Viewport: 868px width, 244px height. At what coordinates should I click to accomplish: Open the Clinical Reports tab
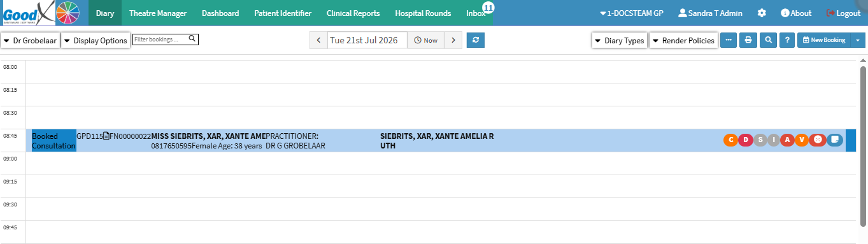coord(353,13)
